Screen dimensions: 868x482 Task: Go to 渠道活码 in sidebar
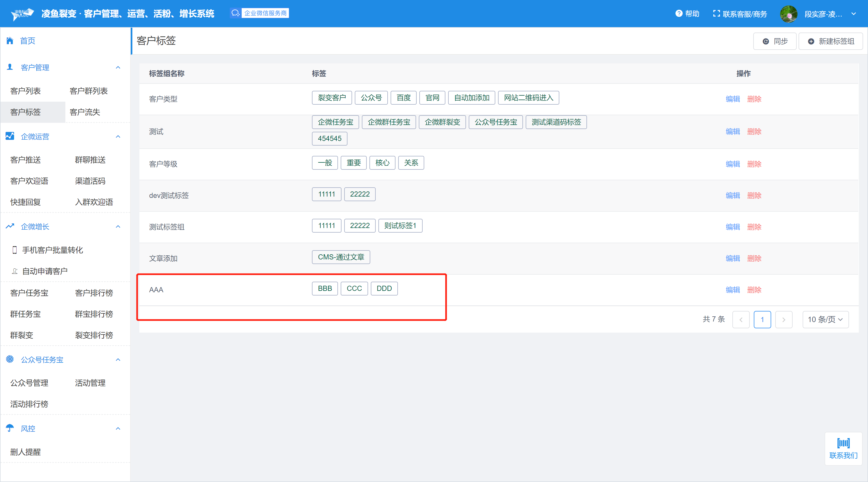(90, 181)
